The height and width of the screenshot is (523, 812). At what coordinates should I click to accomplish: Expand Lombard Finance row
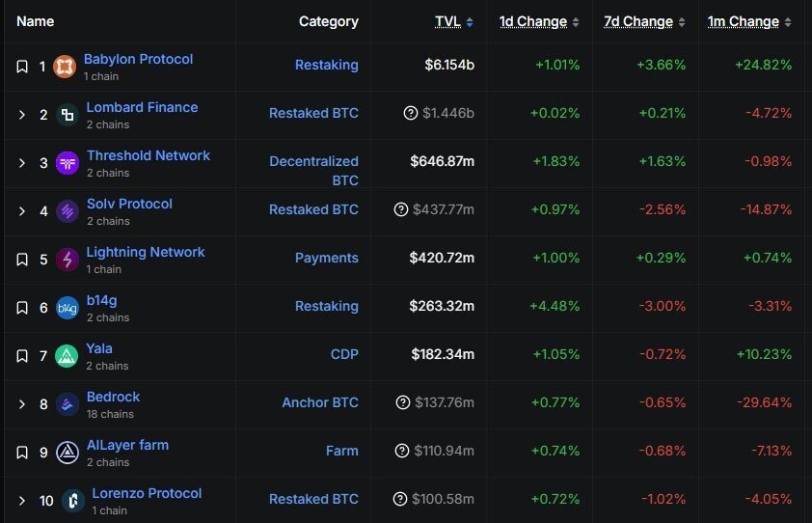(22, 115)
